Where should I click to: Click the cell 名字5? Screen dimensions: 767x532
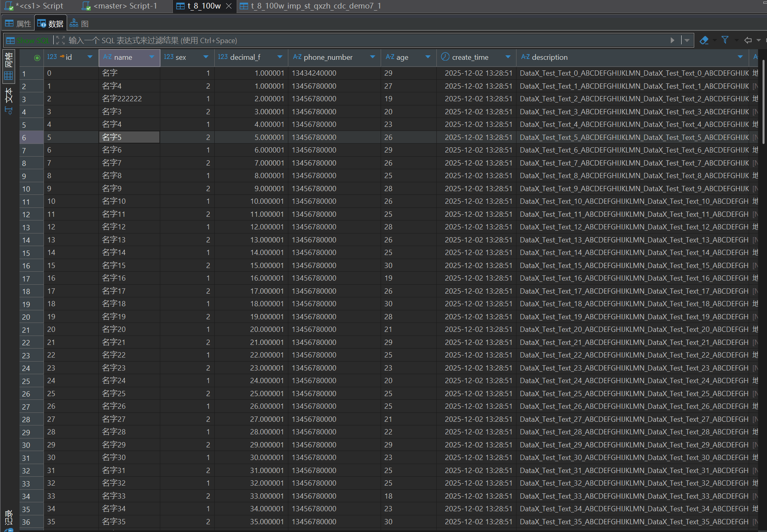[x=129, y=137]
